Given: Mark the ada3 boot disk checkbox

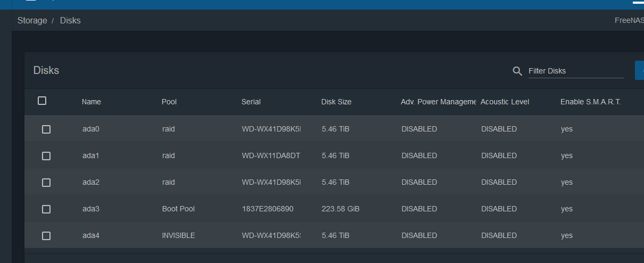Looking at the screenshot, I should click(x=46, y=209).
